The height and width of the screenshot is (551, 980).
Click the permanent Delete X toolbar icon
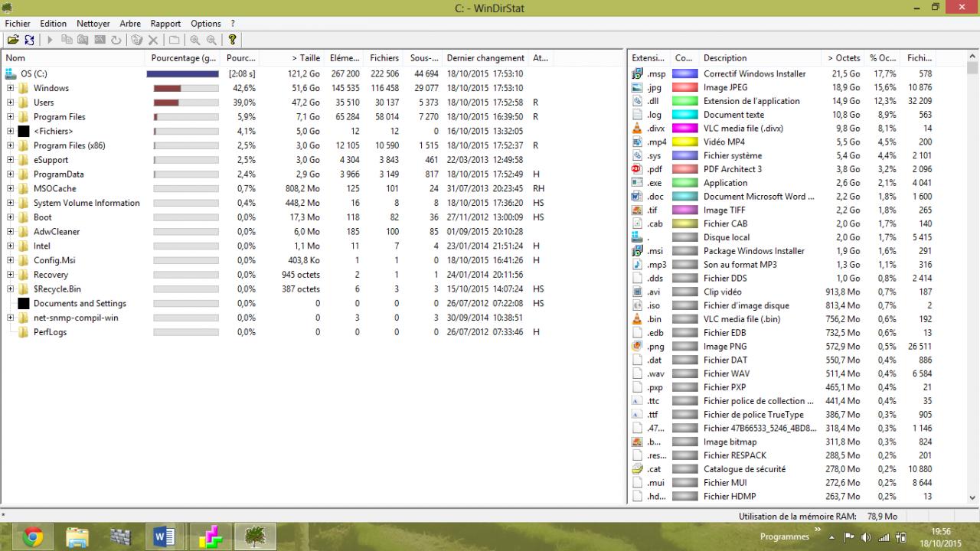[153, 40]
